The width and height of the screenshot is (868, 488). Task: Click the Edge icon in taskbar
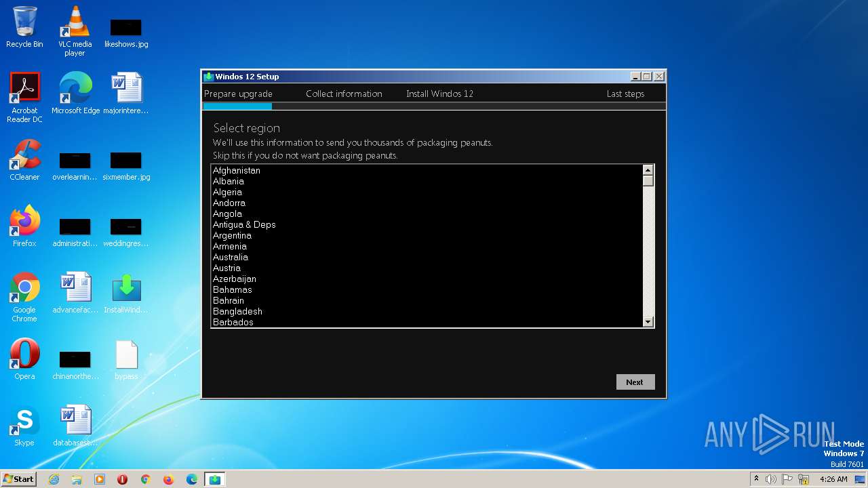coord(192,479)
